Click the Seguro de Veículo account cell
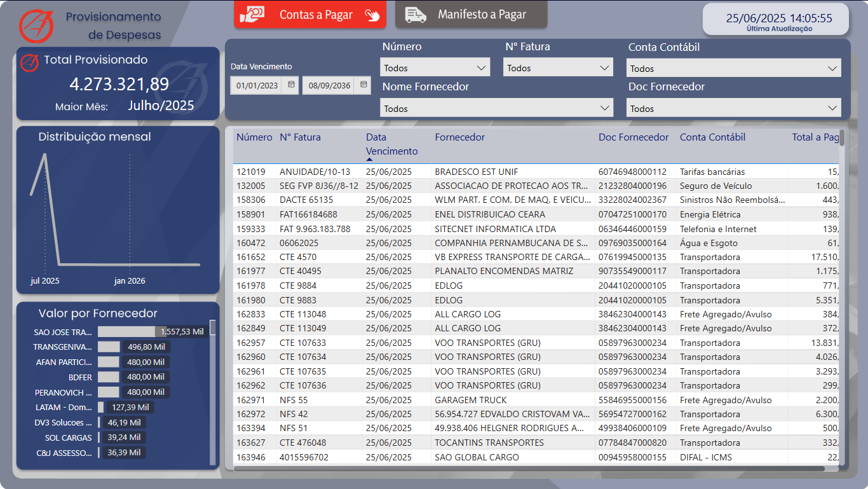The image size is (868, 489). (716, 186)
